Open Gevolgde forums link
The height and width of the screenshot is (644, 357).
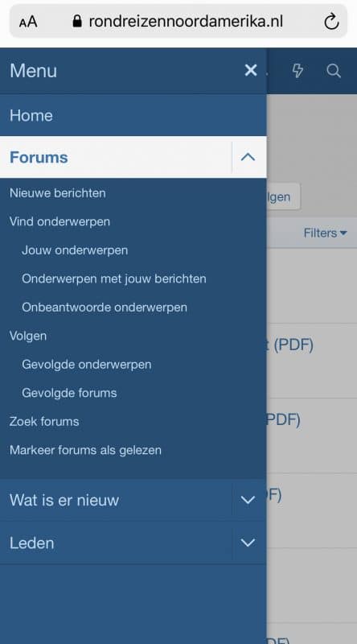coord(69,393)
